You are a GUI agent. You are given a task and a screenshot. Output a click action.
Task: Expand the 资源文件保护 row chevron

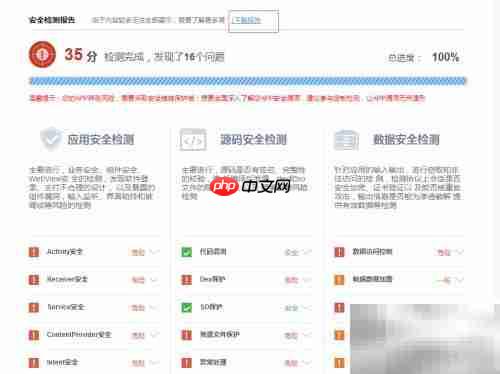coord(307,335)
